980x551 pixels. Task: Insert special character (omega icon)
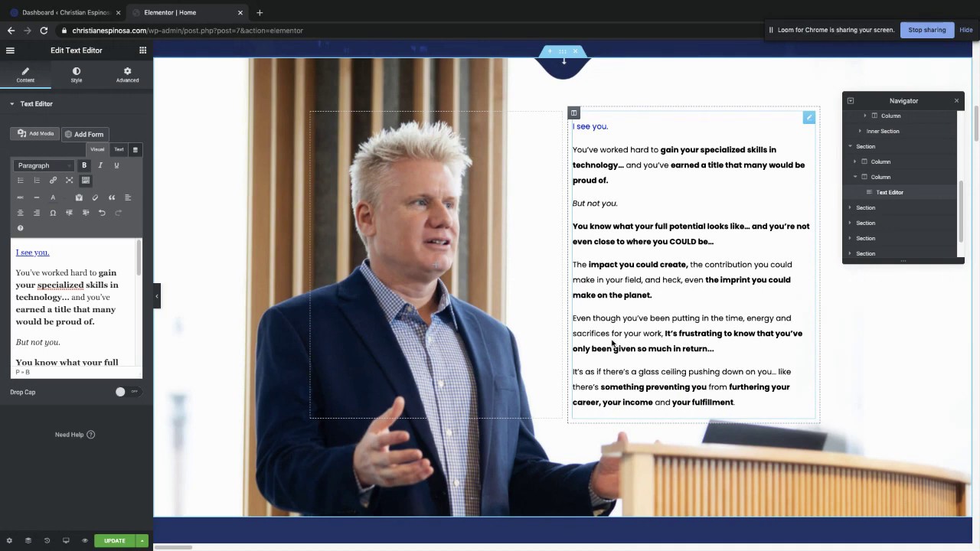53,213
